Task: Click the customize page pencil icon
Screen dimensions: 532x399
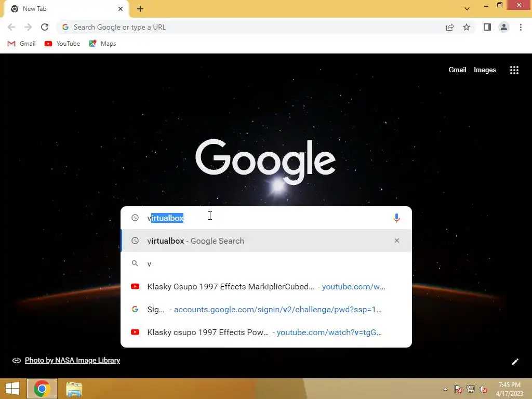Action: (x=515, y=362)
